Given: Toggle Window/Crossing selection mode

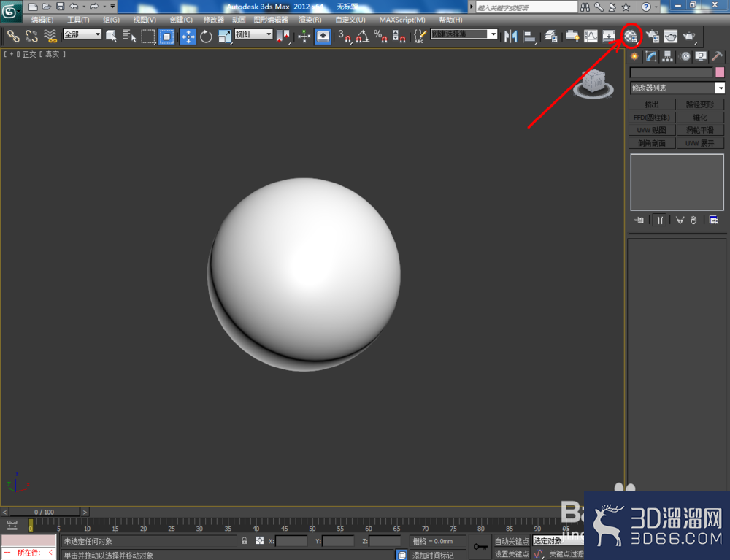Looking at the screenshot, I should [166, 36].
